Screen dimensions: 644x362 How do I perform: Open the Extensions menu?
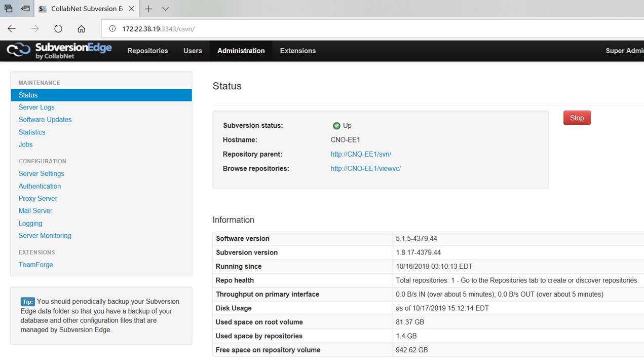[298, 51]
